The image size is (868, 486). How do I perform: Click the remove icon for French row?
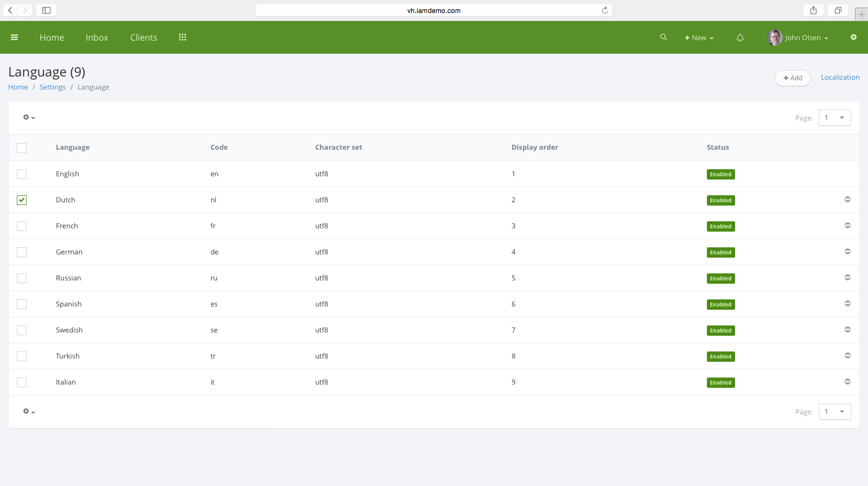(847, 226)
